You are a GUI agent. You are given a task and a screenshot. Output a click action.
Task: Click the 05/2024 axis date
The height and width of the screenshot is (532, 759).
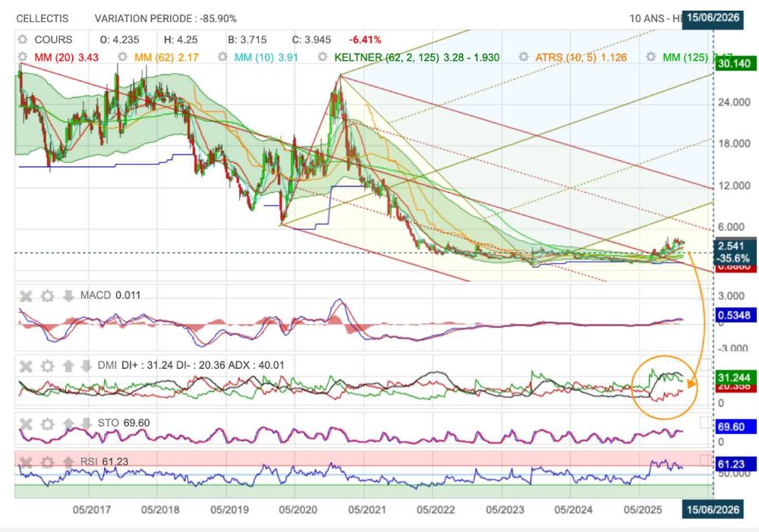574,509
